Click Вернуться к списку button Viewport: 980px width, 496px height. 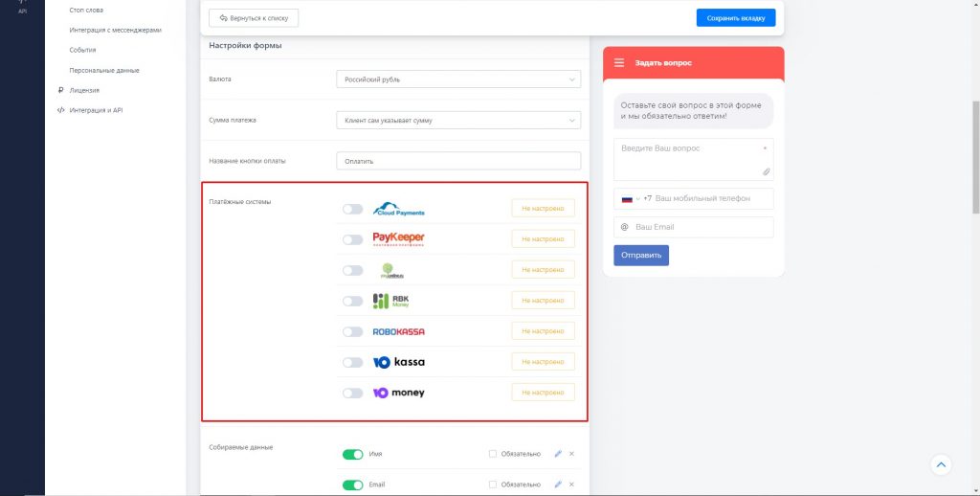(254, 18)
